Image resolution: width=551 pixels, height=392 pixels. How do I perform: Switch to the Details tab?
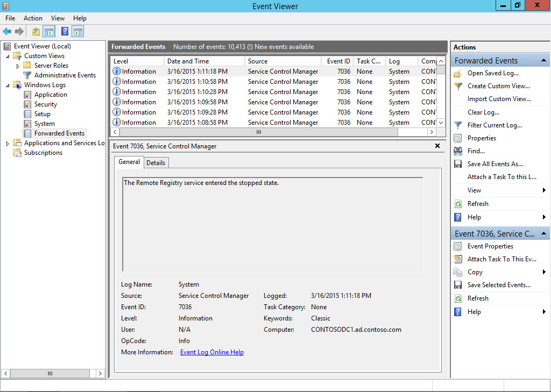pyautogui.click(x=156, y=162)
